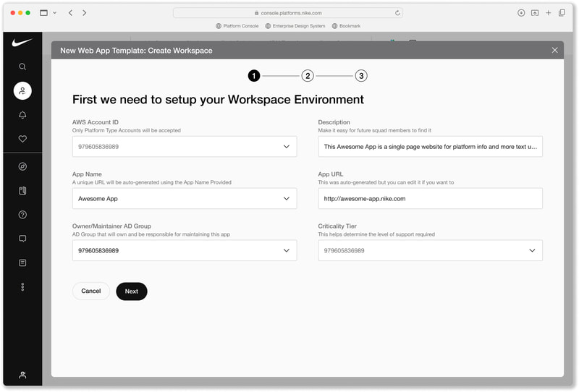Open search from the sidebar magnifier icon

point(22,67)
